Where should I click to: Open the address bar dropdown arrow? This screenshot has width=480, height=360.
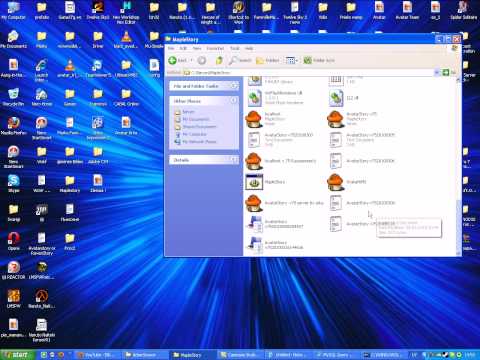[437, 72]
